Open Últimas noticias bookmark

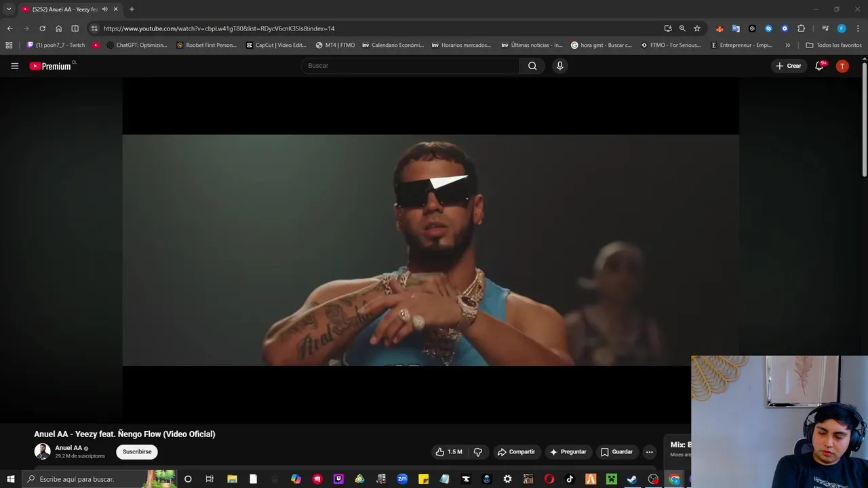click(532, 45)
